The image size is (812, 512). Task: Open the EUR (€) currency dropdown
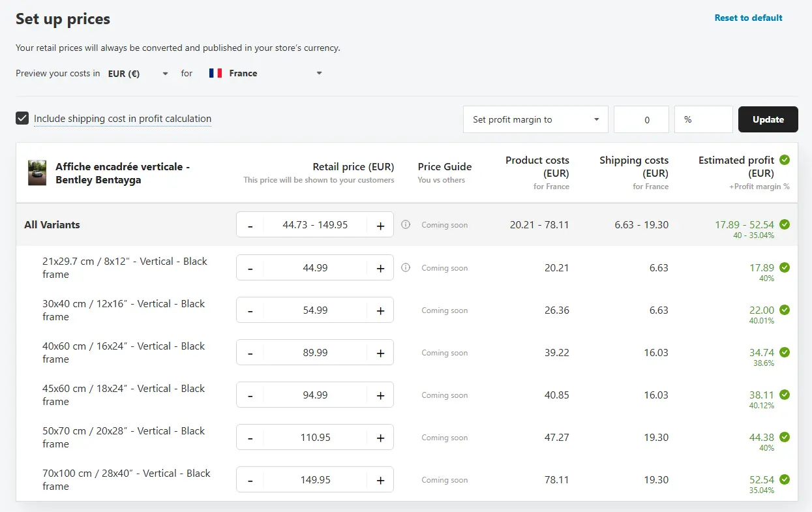pyautogui.click(x=138, y=74)
